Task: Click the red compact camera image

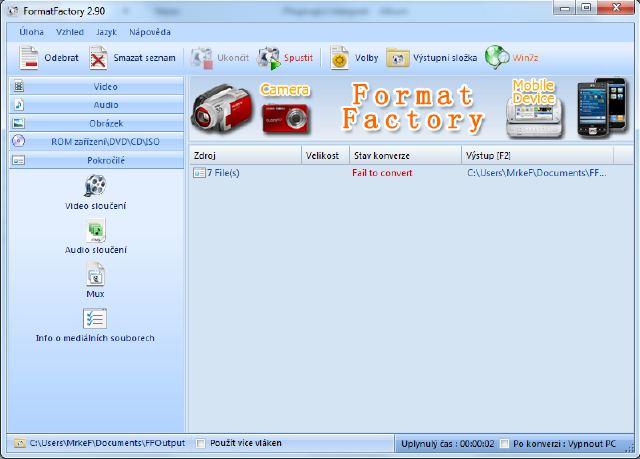Action: (286, 119)
